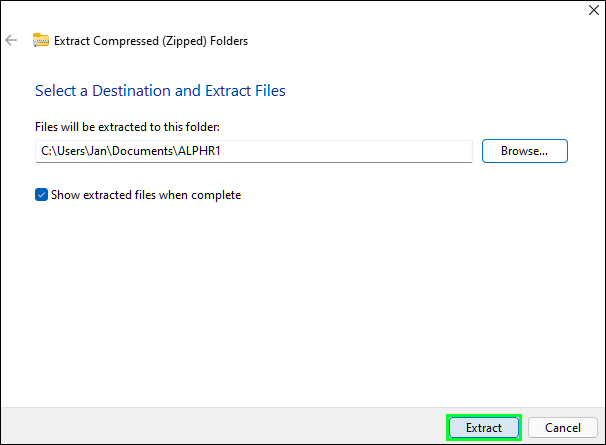Click the 'Jan' segment in the path field

98,151
